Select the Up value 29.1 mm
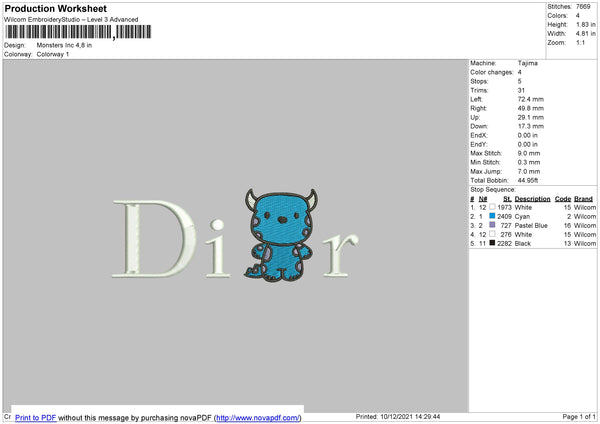600x424 pixels. (531, 117)
